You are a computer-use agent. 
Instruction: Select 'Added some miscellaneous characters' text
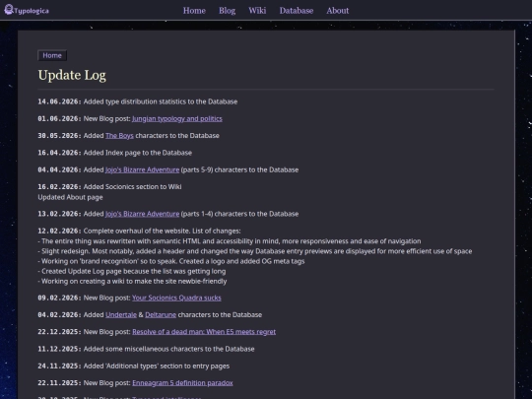[x=169, y=349]
